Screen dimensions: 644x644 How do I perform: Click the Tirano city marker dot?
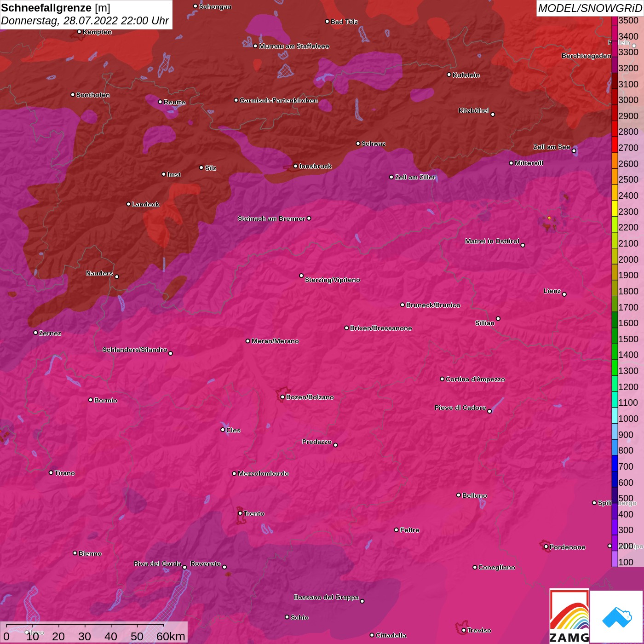click(x=51, y=472)
